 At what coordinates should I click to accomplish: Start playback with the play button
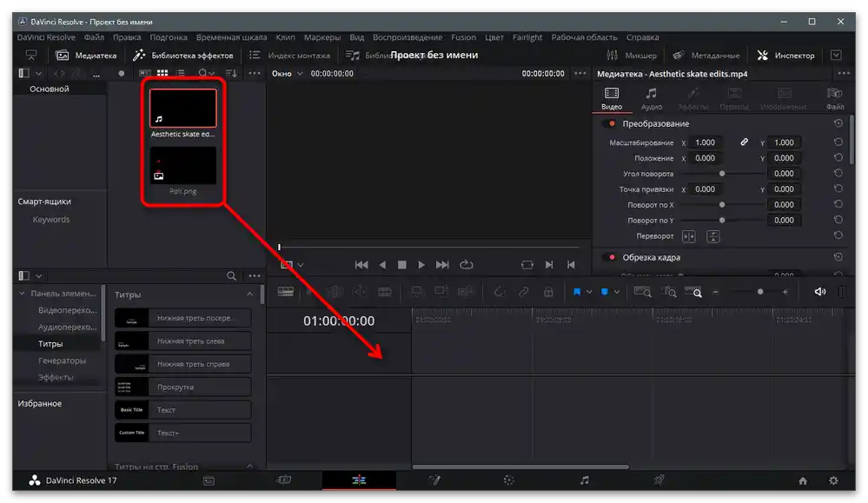(x=421, y=265)
